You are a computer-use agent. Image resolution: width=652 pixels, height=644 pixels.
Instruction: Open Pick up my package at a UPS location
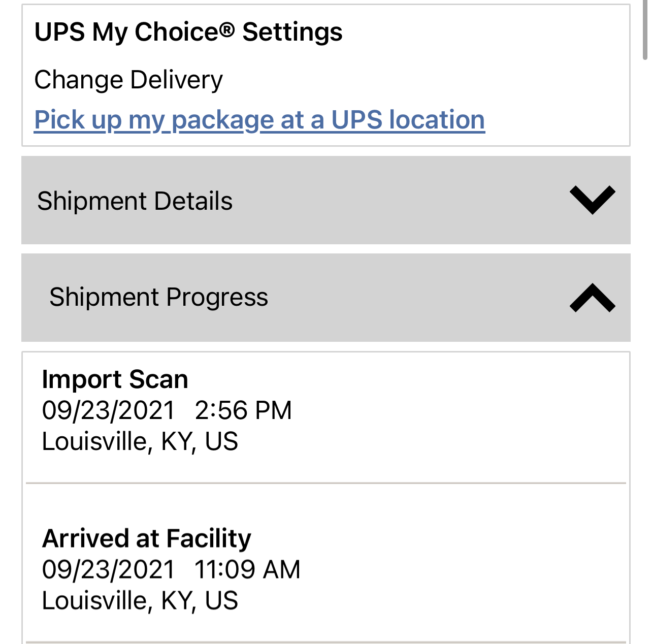(x=259, y=120)
